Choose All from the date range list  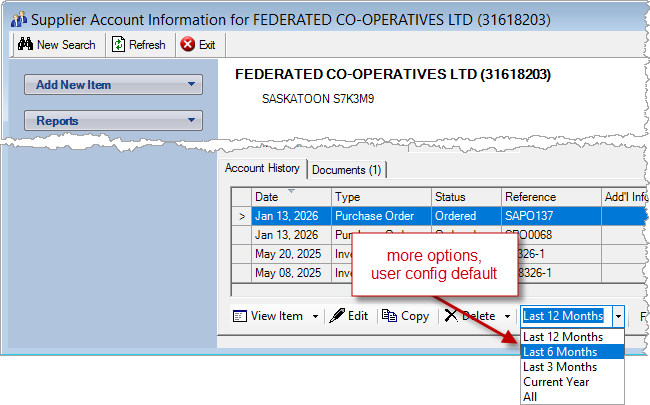(572, 397)
